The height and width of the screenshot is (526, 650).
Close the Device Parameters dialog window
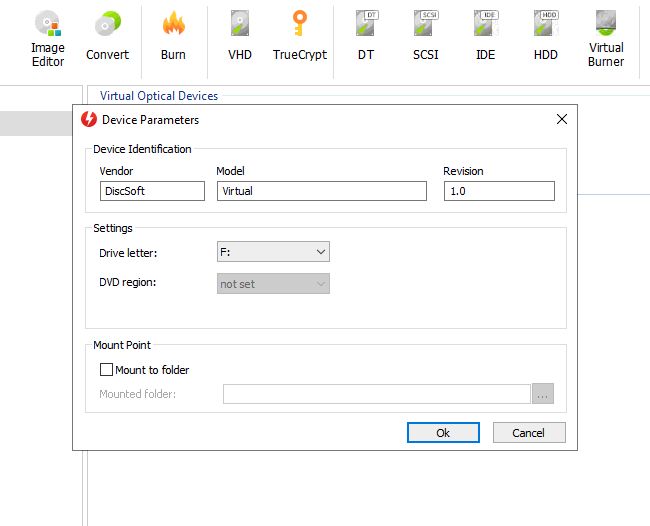562,119
